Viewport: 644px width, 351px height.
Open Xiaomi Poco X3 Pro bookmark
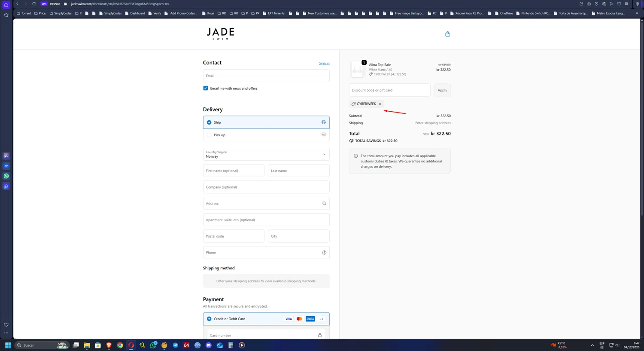point(467,13)
